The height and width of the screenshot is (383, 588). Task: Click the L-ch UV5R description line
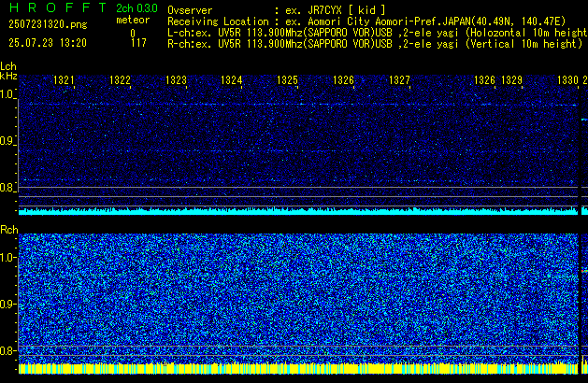tap(378, 33)
